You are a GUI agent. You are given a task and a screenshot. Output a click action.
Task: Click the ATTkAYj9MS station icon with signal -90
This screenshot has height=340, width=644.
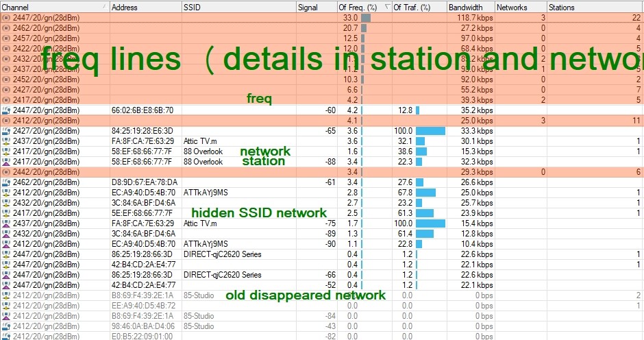(x=5, y=244)
